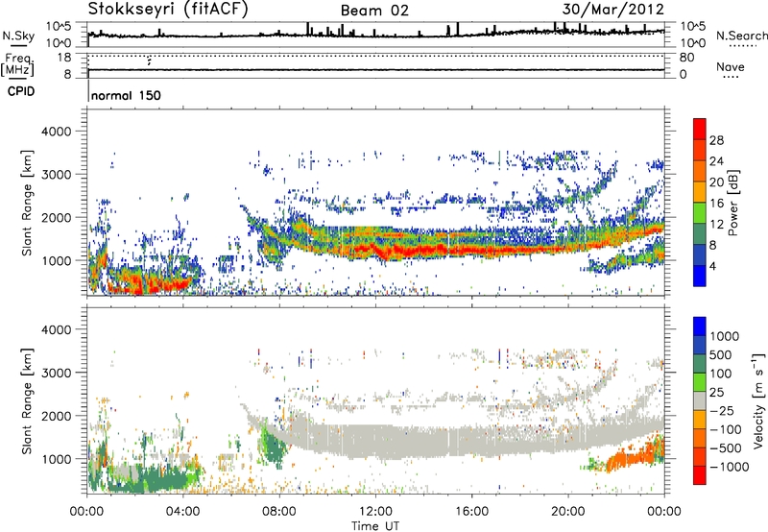Click the Nave axis '80' tick label
This screenshot has height=532, width=768.
click(686, 58)
